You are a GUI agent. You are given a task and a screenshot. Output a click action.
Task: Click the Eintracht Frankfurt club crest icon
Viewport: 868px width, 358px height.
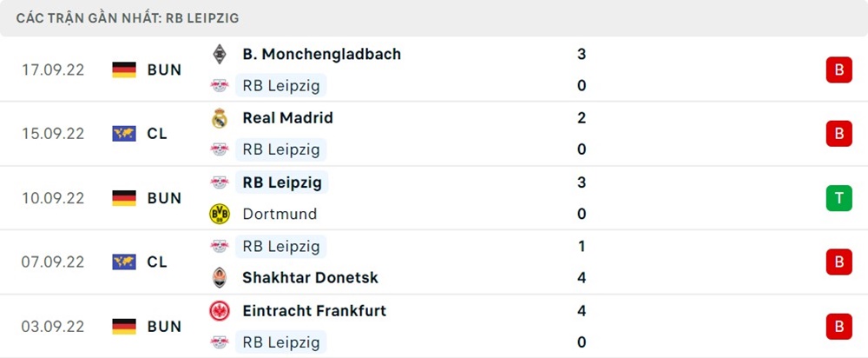tap(219, 311)
